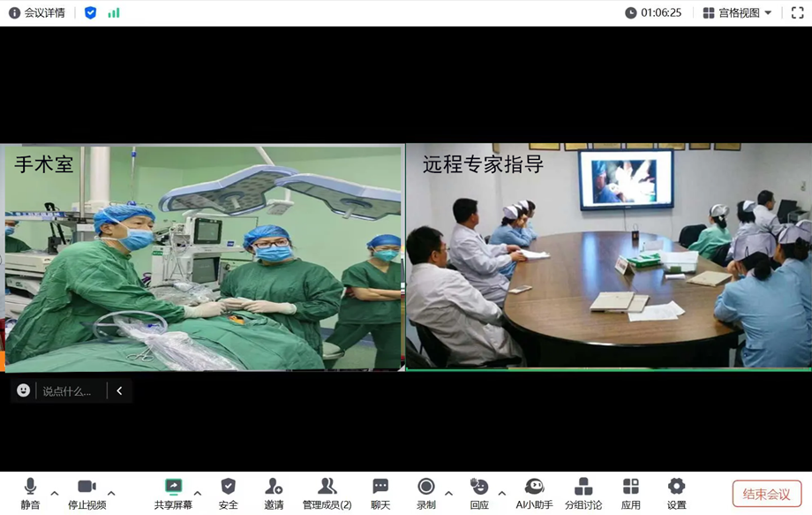Click the red 结束会议 button
812x515 pixels.
point(766,494)
